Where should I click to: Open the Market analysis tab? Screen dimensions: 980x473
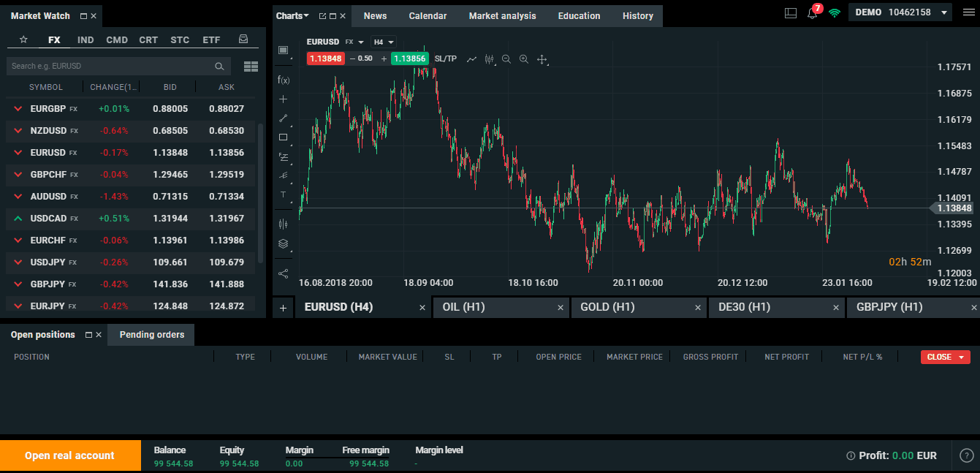tap(502, 16)
